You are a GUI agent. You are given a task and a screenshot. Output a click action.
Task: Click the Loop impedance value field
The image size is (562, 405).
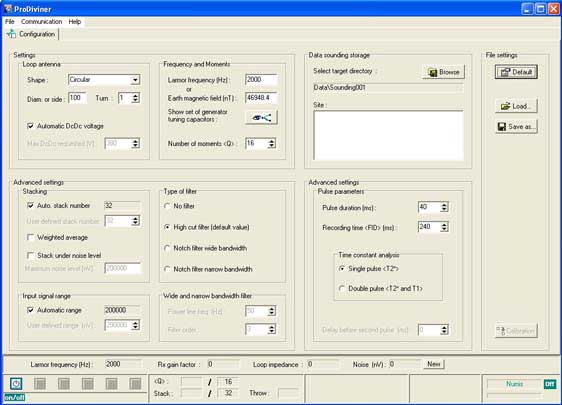click(323, 364)
